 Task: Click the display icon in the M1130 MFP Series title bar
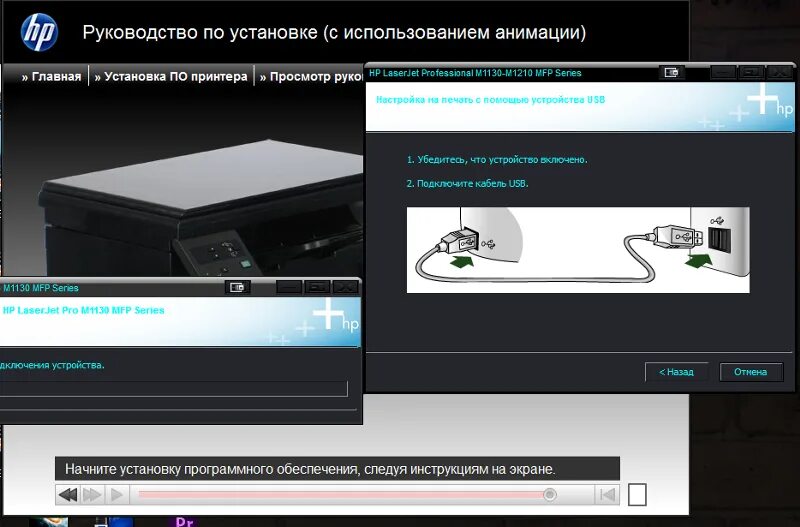coord(237,287)
